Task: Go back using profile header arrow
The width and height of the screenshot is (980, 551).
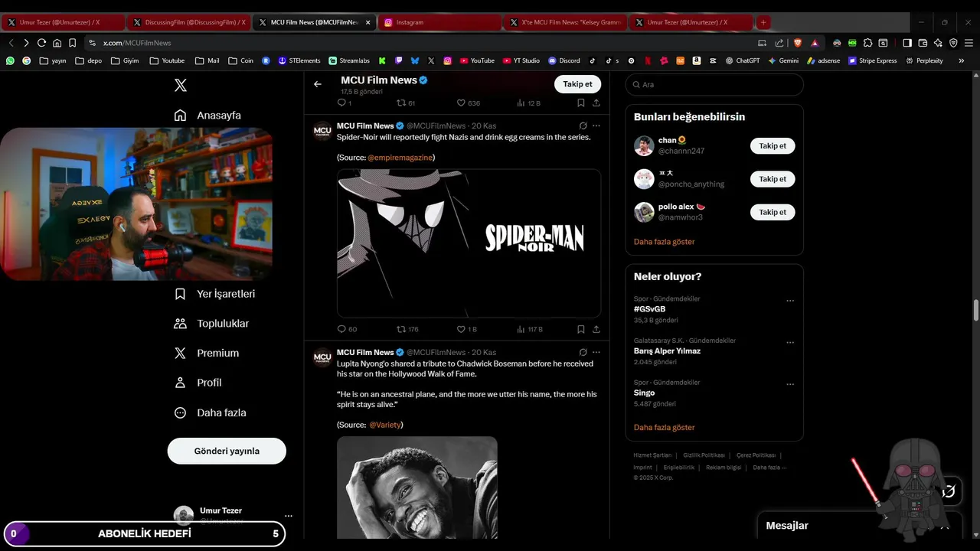Action: [318, 84]
